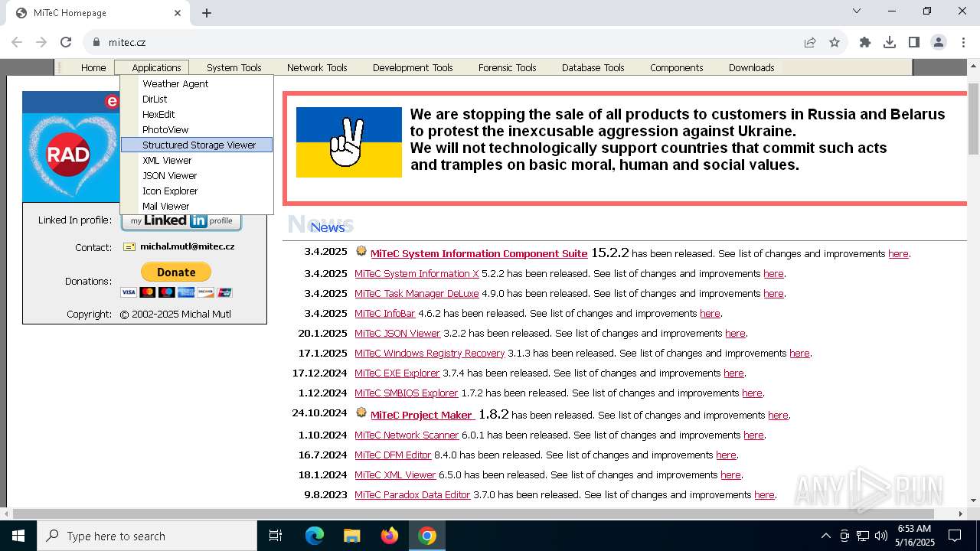Viewport: 980px width, 551px height.
Task: Click the Windows taskbar search box
Action: click(147, 536)
